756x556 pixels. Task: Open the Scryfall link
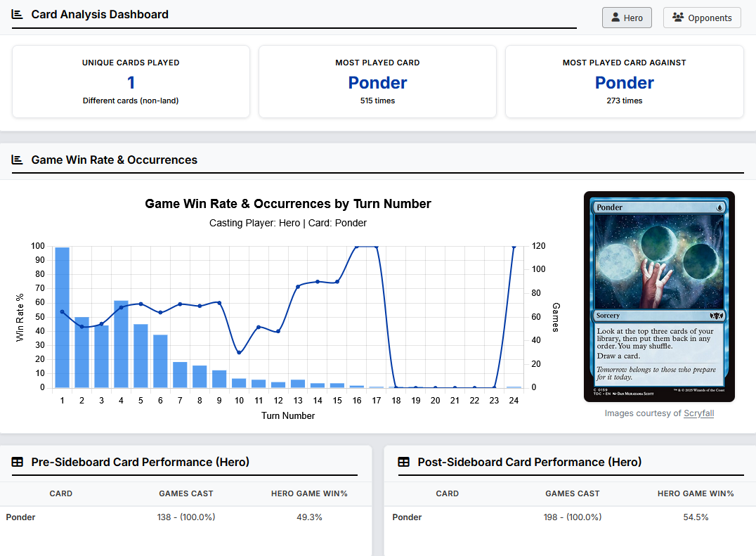click(x=698, y=413)
